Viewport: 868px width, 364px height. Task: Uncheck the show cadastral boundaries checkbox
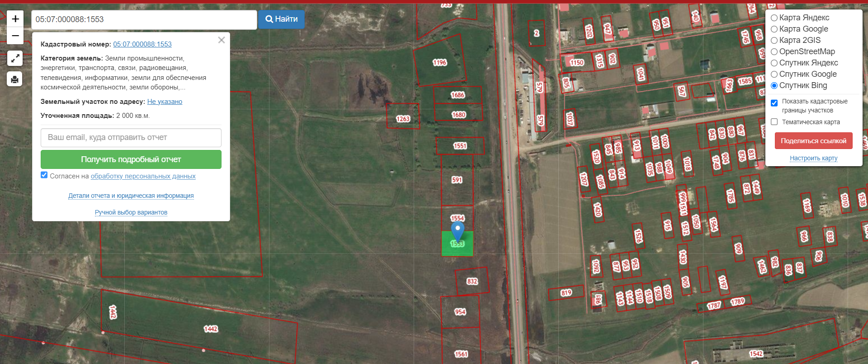(774, 103)
